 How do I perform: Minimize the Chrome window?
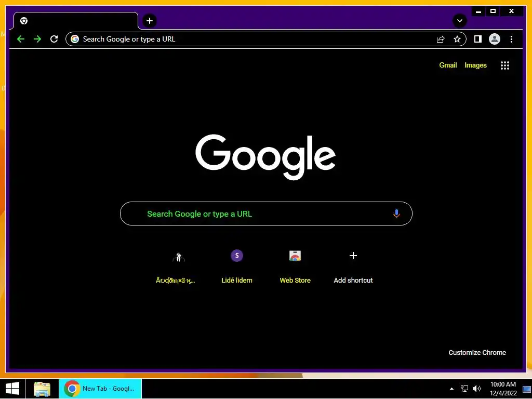[x=478, y=11]
